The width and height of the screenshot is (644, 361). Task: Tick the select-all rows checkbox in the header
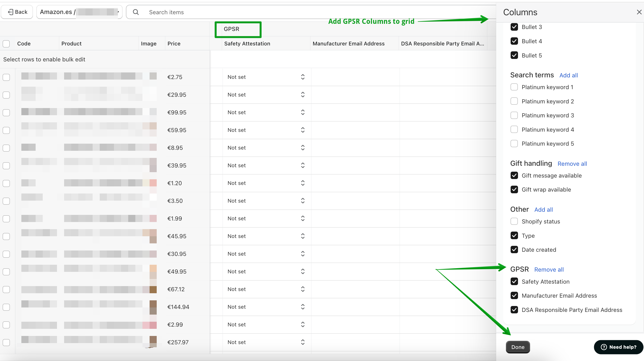[6, 44]
